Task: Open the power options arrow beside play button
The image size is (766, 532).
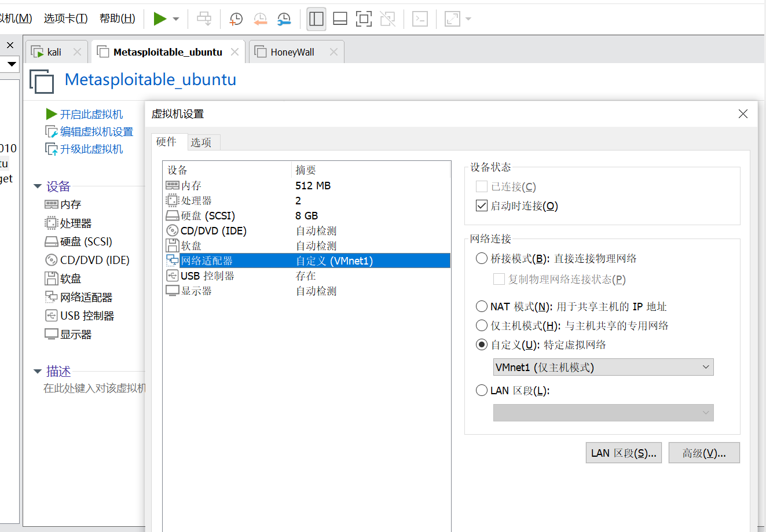Action: pos(176,19)
